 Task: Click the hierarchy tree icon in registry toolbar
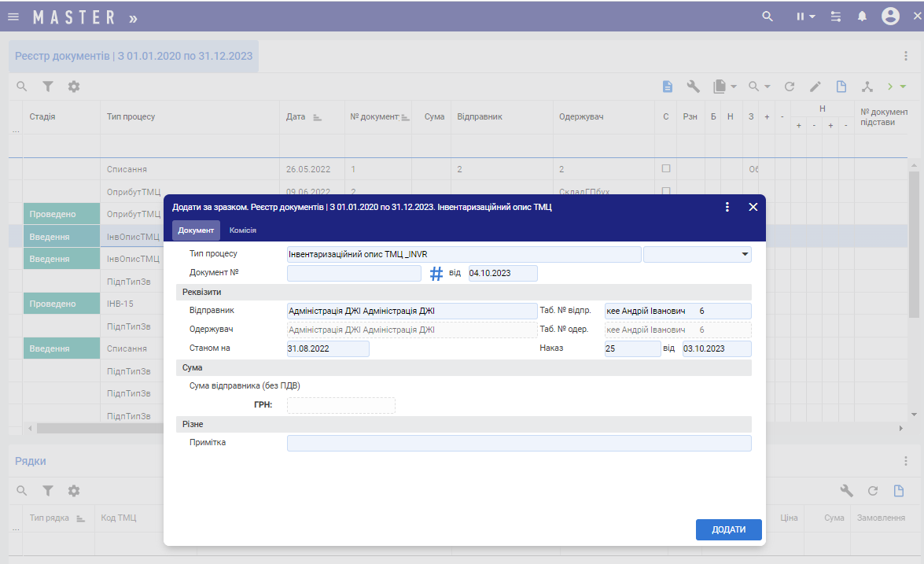867,87
